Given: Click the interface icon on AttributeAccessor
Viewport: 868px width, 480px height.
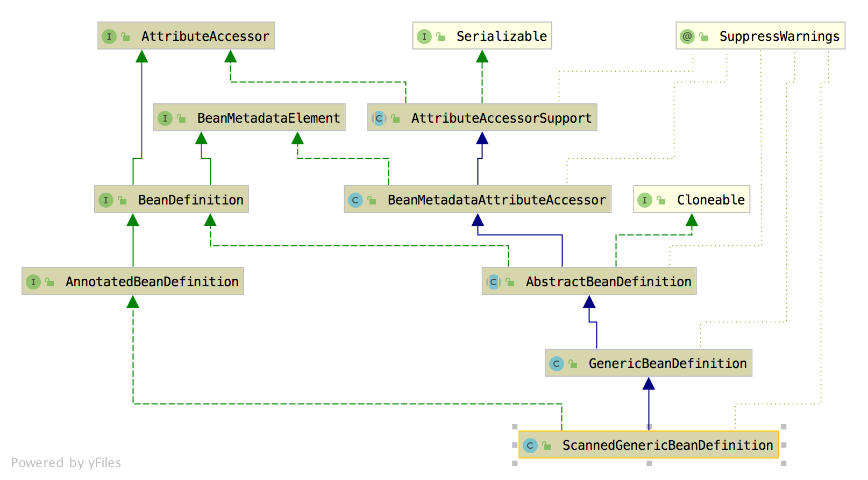Looking at the screenshot, I should coord(109,37).
